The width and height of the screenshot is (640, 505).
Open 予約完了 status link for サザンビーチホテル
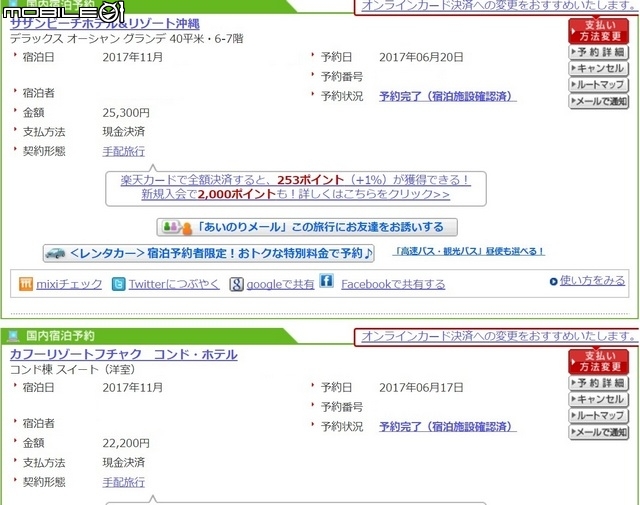pyautogui.click(x=448, y=96)
